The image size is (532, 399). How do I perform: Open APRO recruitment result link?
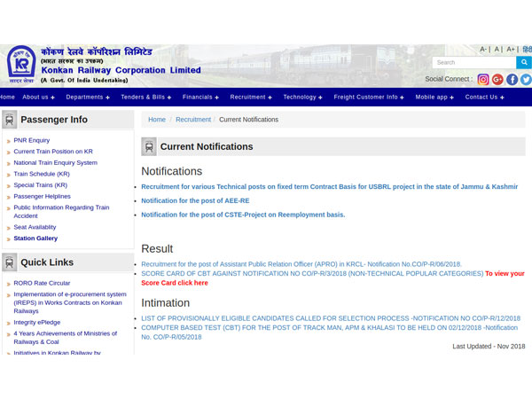tap(301, 264)
